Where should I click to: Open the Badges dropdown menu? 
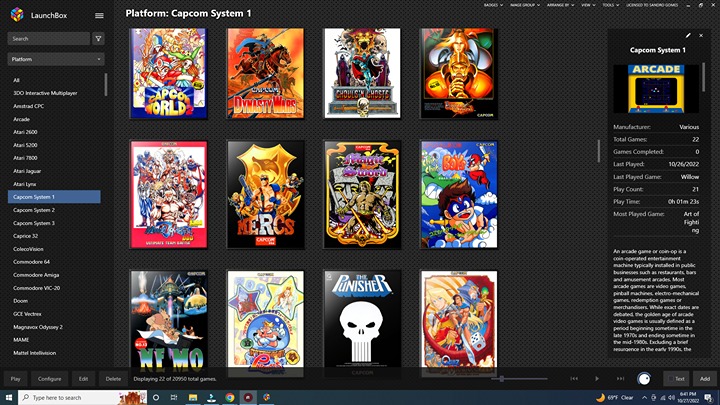tap(493, 5)
